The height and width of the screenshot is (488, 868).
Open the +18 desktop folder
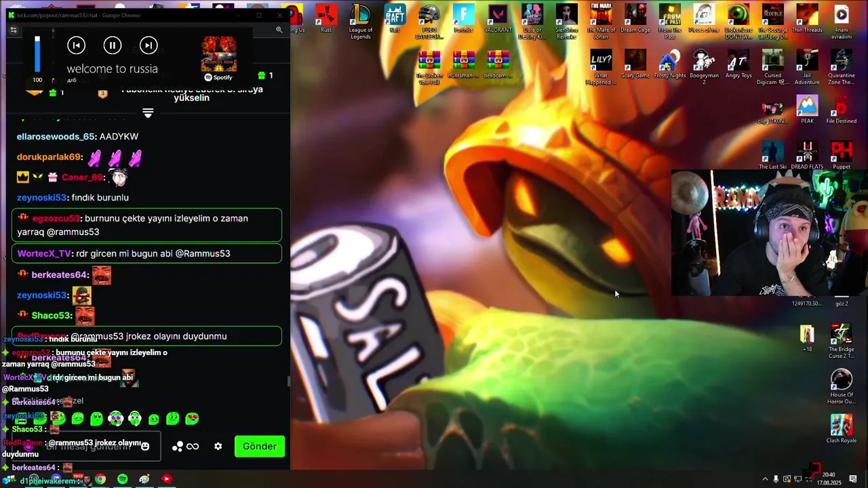pyautogui.click(x=807, y=338)
